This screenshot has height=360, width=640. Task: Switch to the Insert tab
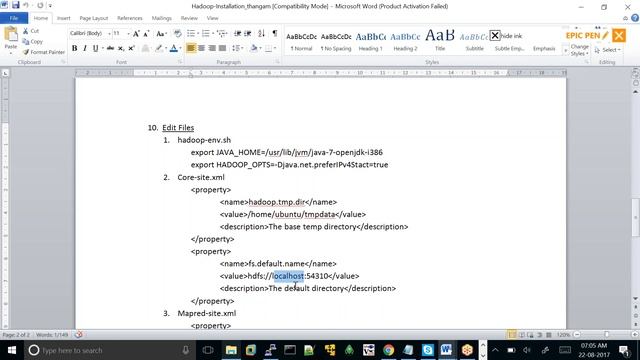pos(63,18)
